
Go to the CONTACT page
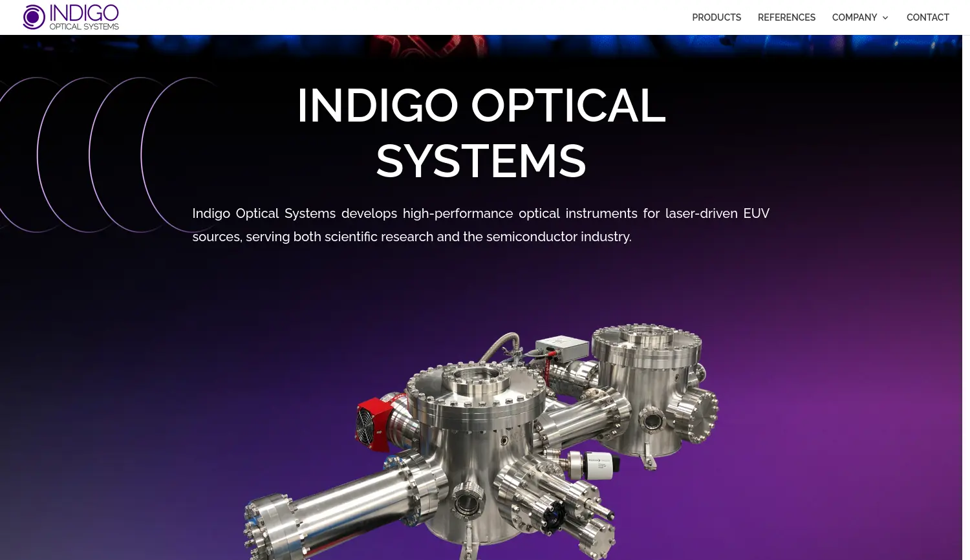point(928,17)
